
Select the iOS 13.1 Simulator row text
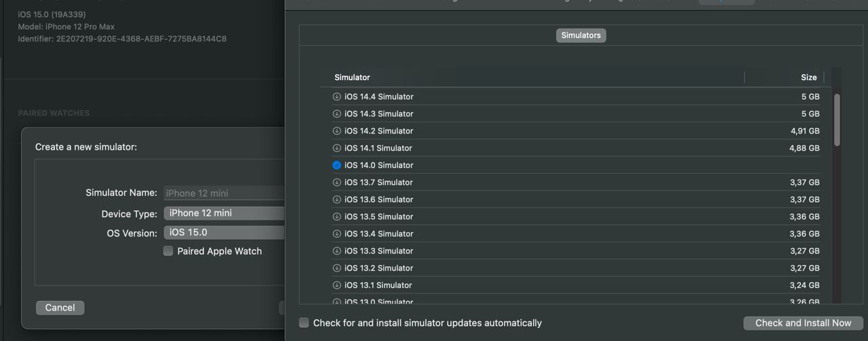click(378, 285)
